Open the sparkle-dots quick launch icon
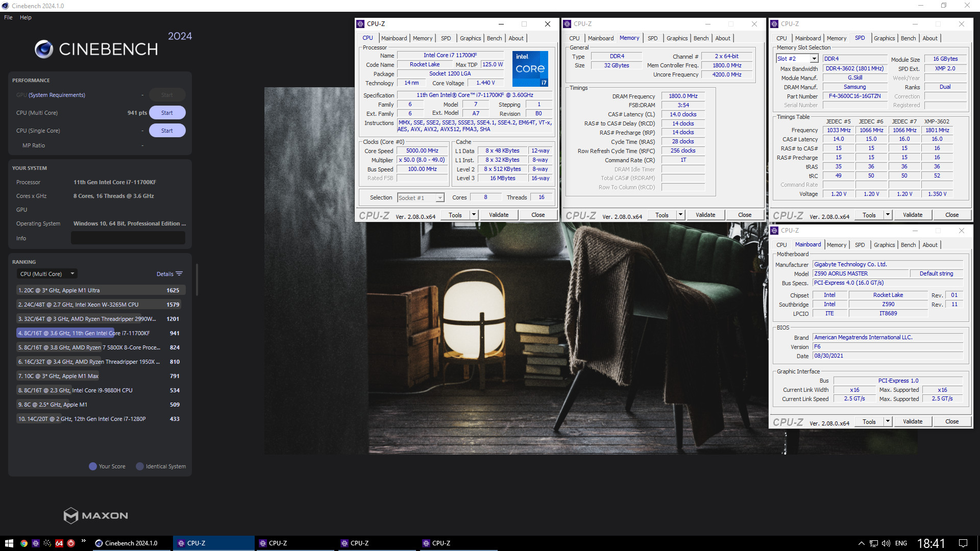 pyautogui.click(x=47, y=543)
